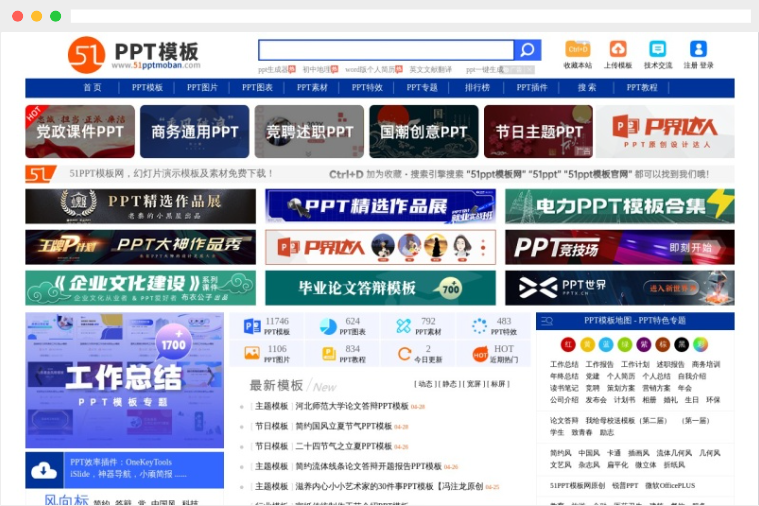Click the 微软OfficePLUS link

[670, 485]
